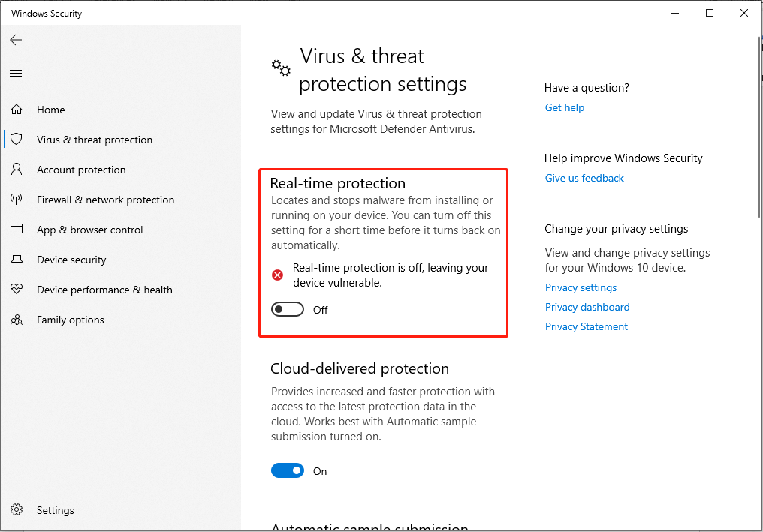Click the Settings gear icon
This screenshot has height=532, width=763.
17,510
